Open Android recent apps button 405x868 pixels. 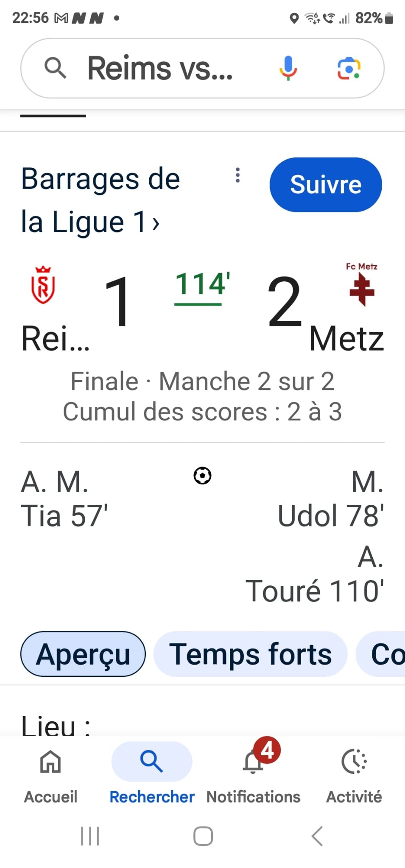[x=90, y=836]
